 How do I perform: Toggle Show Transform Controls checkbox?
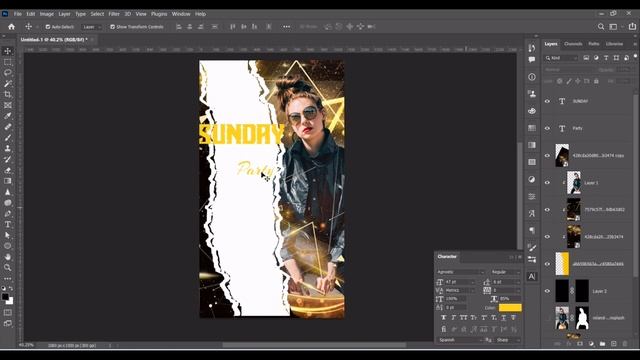112,27
